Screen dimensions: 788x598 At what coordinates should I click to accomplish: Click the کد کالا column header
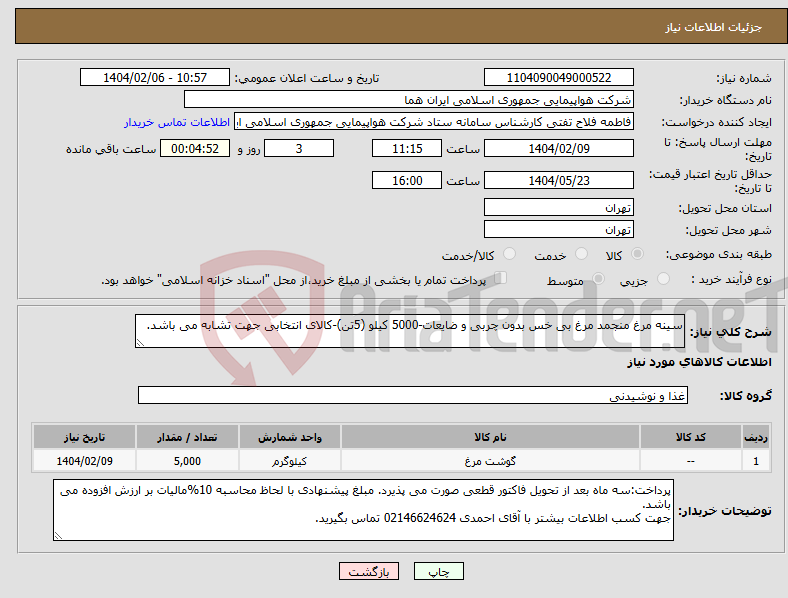(691, 437)
